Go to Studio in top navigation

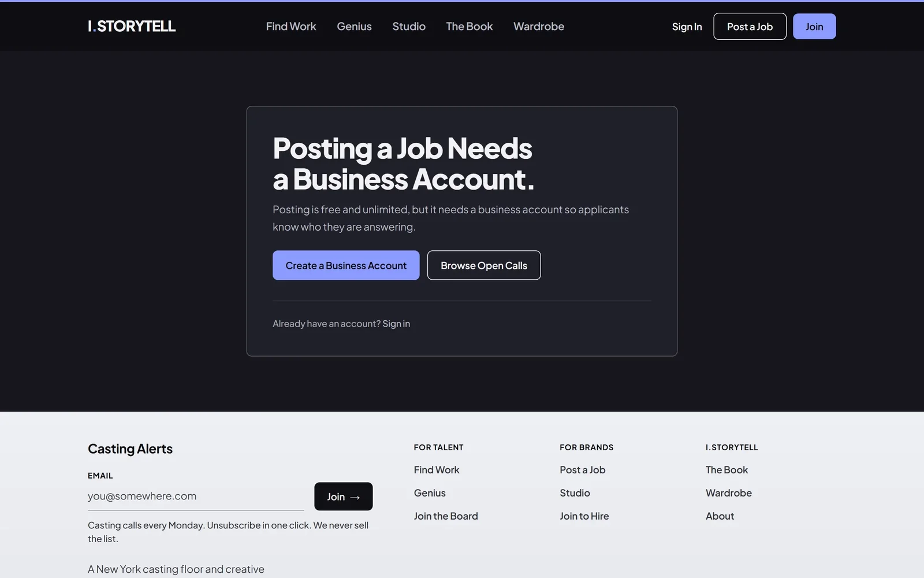[x=409, y=27]
